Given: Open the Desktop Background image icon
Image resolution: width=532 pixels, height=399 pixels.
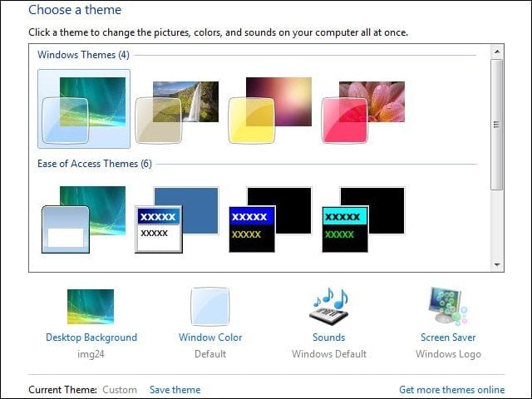Looking at the screenshot, I should [x=91, y=307].
